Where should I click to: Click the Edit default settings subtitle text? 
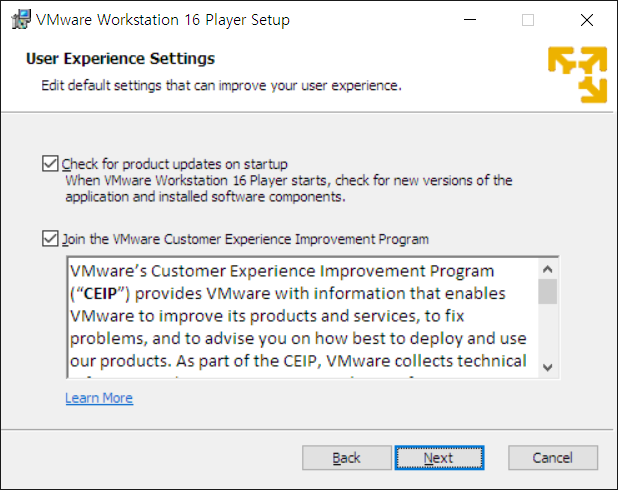pos(221,86)
